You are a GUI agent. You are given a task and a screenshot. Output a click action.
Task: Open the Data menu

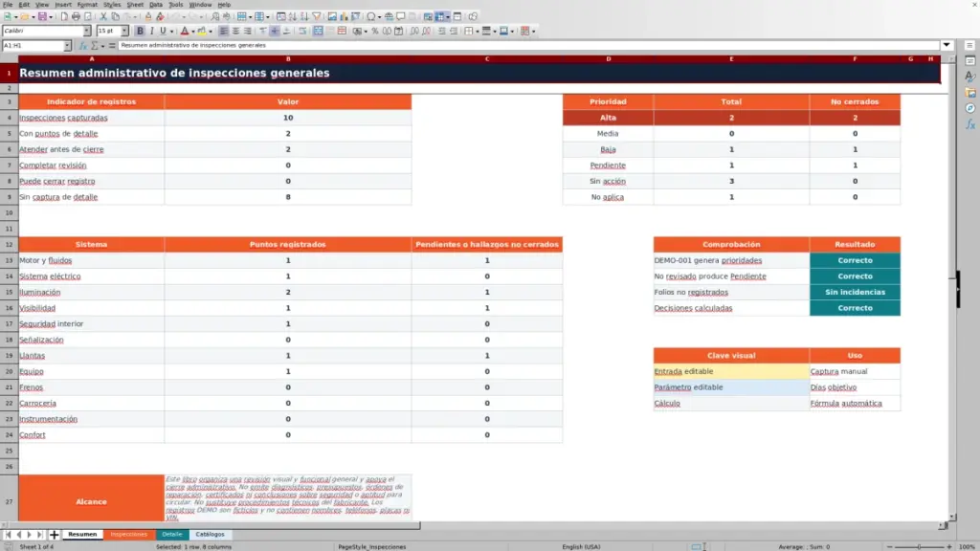[x=156, y=5]
